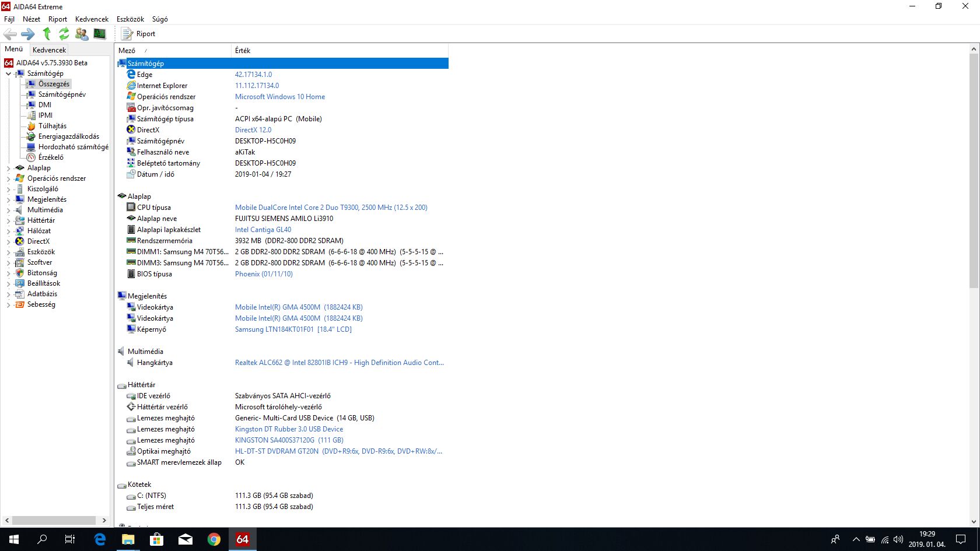The width and height of the screenshot is (980, 551).
Task: Select the IPMI tree item
Action: 45,115
